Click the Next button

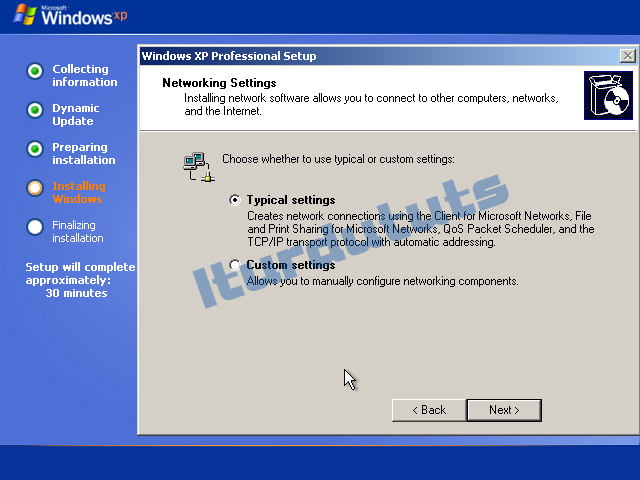click(x=504, y=410)
